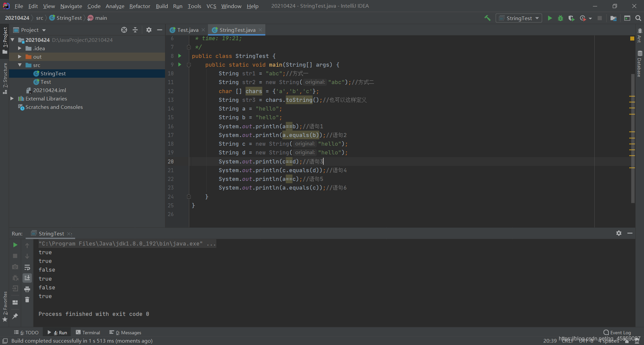Open the Terminal tool window
The width and height of the screenshot is (644, 345).
coord(88,332)
